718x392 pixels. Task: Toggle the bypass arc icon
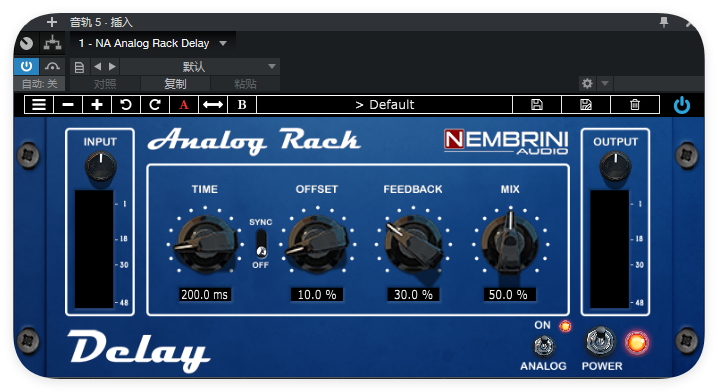click(52, 66)
